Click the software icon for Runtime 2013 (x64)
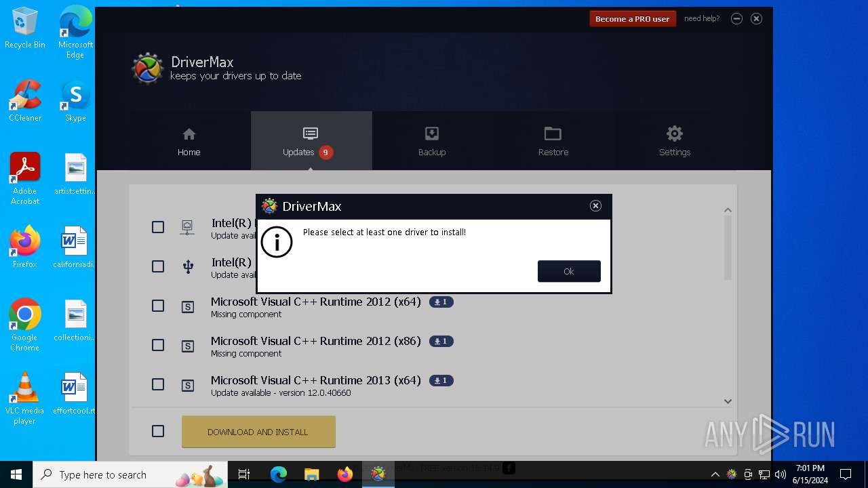 coord(188,386)
